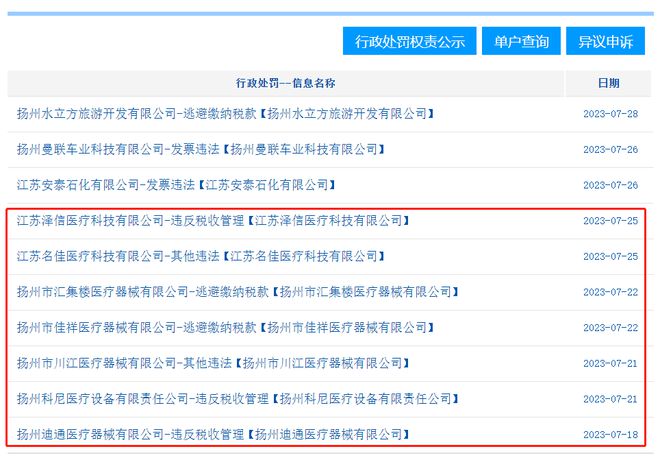Screen dimensions: 660x460
Task: Open 扬州市川江医疗器械有限公司-其他违法 record
Action: pyautogui.click(x=213, y=363)
